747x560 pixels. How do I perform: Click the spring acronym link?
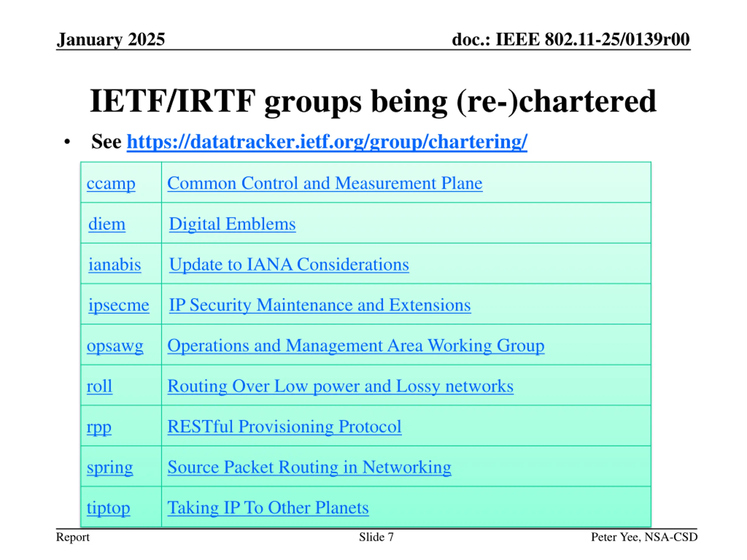[x=110, y=467]
